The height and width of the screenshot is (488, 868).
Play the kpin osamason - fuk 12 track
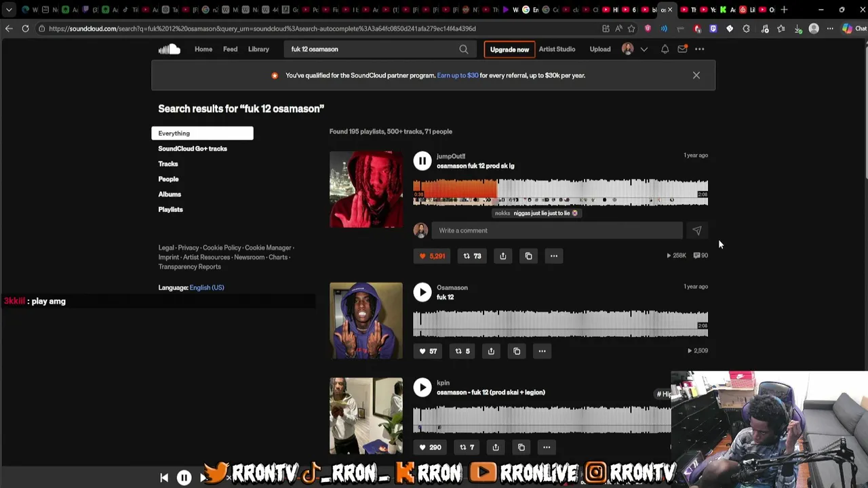click(422, 387)
